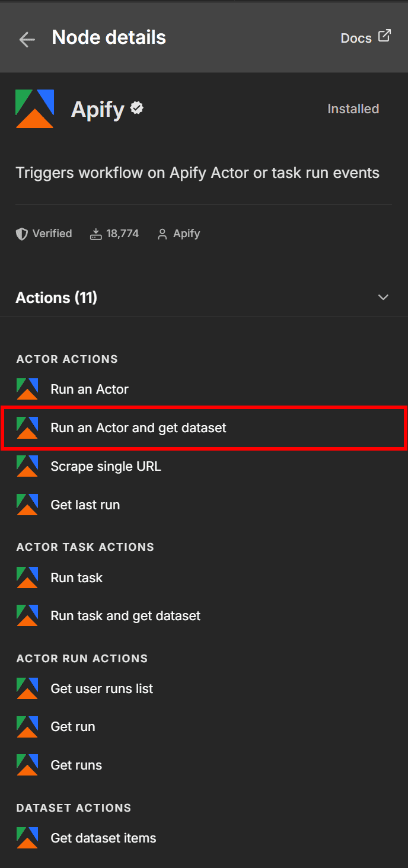
Task: Choose the Get user runs list action
Action: point(204,689)
